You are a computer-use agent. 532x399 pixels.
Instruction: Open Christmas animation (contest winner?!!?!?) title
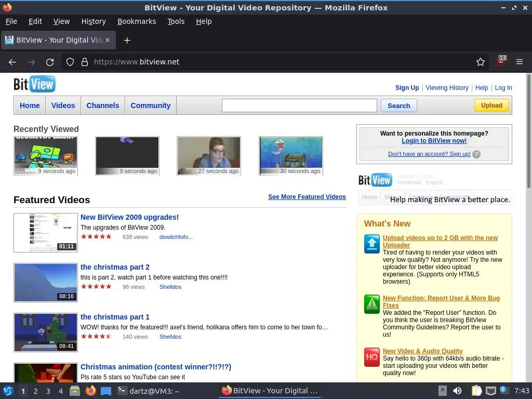tap(156, 367)
